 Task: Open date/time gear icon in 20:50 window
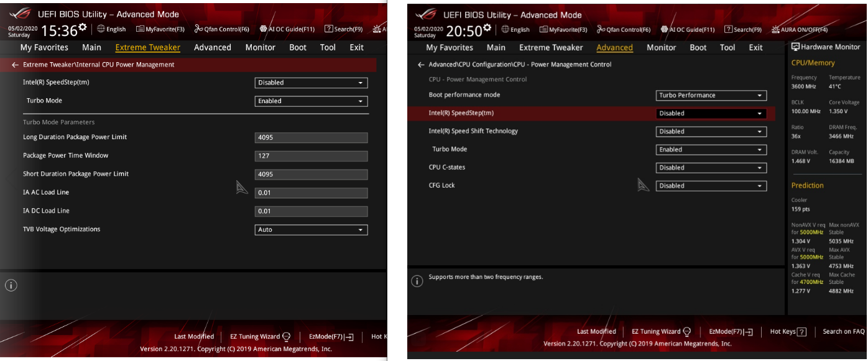(487, 28)
